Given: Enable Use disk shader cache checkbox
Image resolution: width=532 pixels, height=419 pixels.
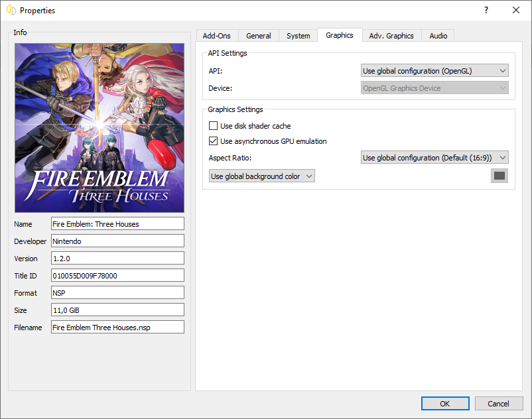Looking at the screenshot, I should point(250,126).
